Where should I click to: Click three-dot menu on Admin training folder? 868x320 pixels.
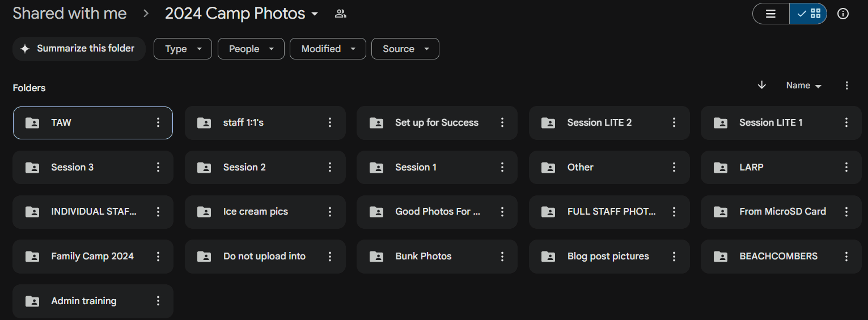(158, 301)
